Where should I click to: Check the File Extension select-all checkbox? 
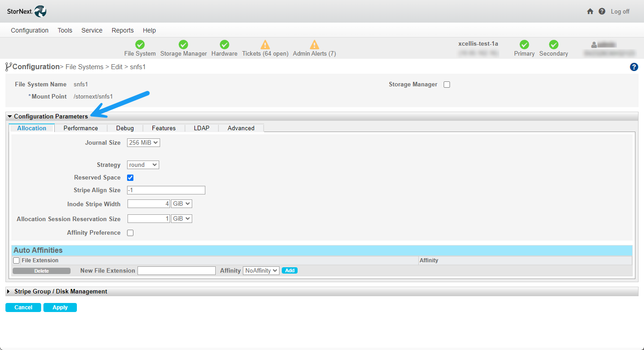pyautogui.click(x=17, y=260)
